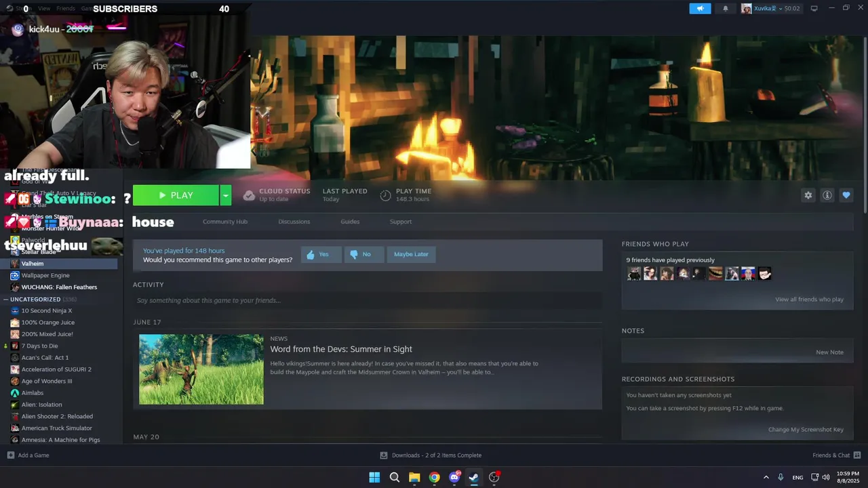The width and height of the screenshot is (868, 488).
Task: Click the taskbar clock and date
Action: point(848,477)
